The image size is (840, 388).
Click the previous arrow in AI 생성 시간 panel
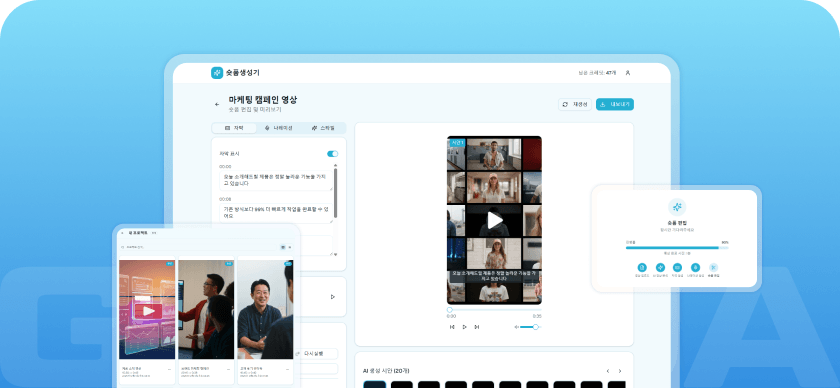coord(608,371)
